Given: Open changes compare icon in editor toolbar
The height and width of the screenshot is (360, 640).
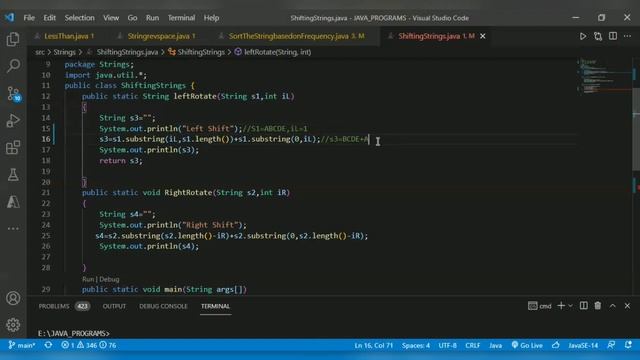Looking at the screenshot, I should coord(598,36).
